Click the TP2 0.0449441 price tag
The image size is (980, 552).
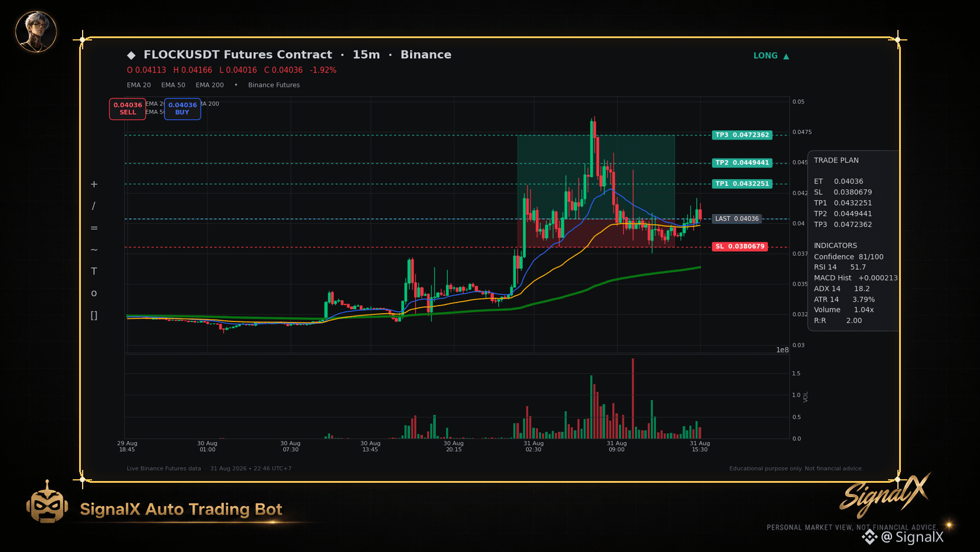tap(742, 163)
